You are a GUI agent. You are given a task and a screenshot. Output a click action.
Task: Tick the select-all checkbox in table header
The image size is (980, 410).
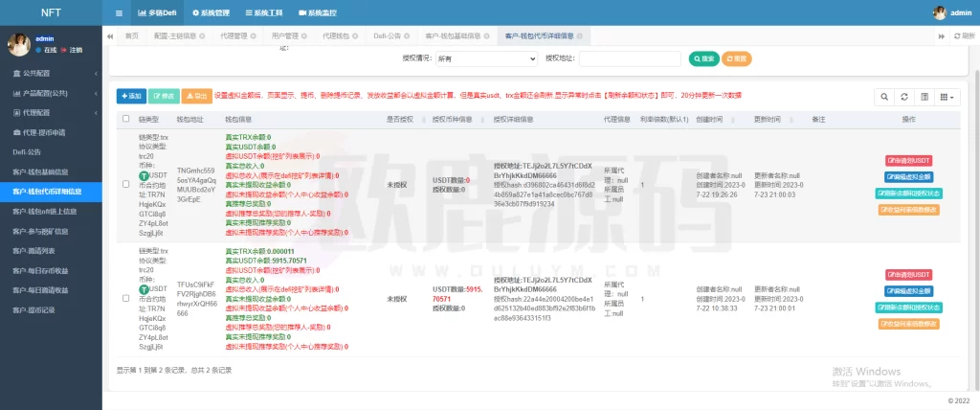click(x=126, y=119)
